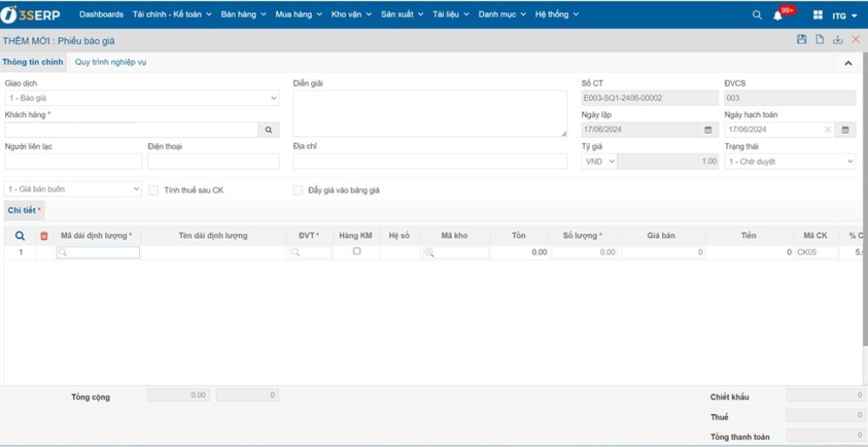This screenshot has width=868, height=447.
Task: Click the Người liên lạc field
Action: click(73, 161)
